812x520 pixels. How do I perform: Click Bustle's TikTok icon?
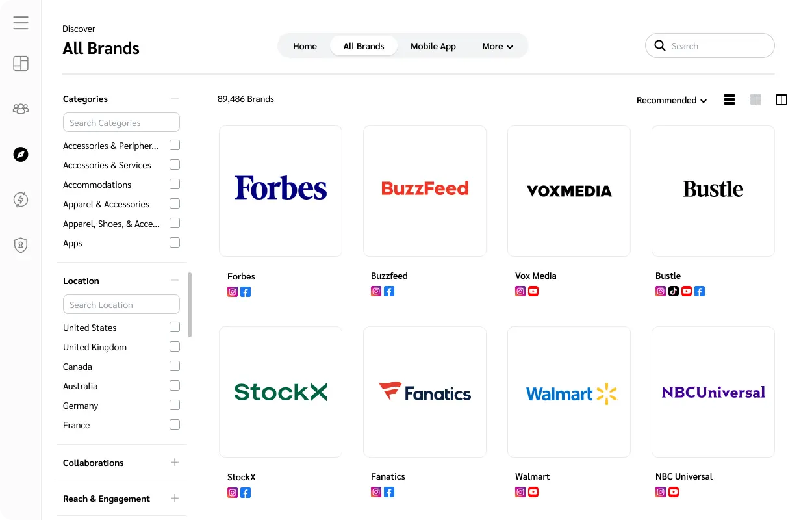coord(674,291)
